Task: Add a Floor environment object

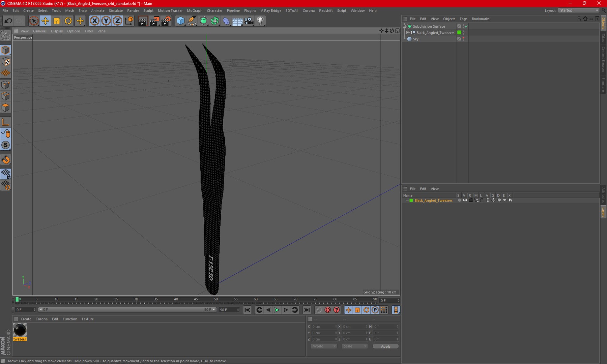Action: tap(237, 21)
